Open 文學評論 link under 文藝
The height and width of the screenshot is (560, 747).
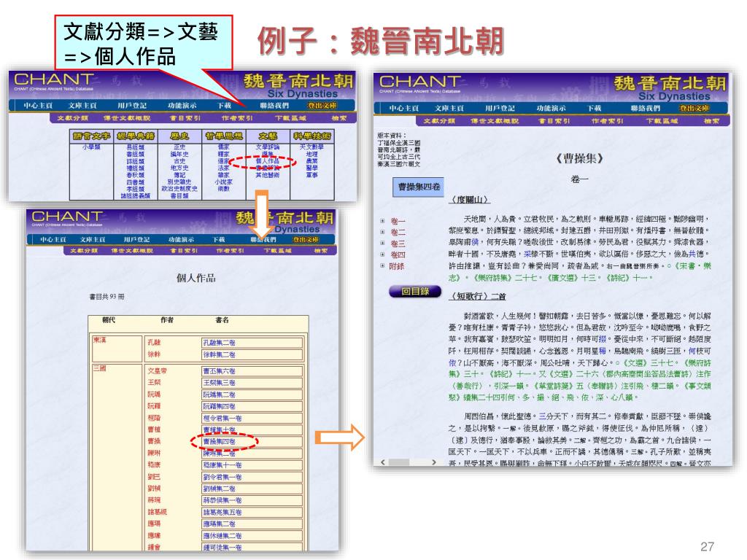pyautogui.click(x=268, y=147)
